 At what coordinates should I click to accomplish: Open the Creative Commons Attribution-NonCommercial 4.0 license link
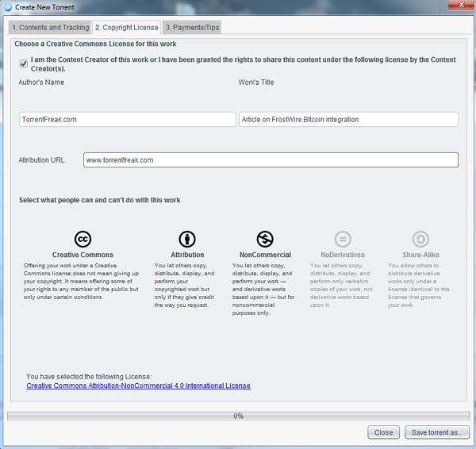tap(138, 386)
